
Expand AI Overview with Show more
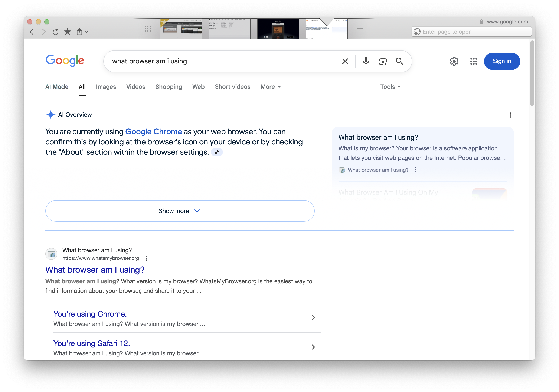pos(180,211)
